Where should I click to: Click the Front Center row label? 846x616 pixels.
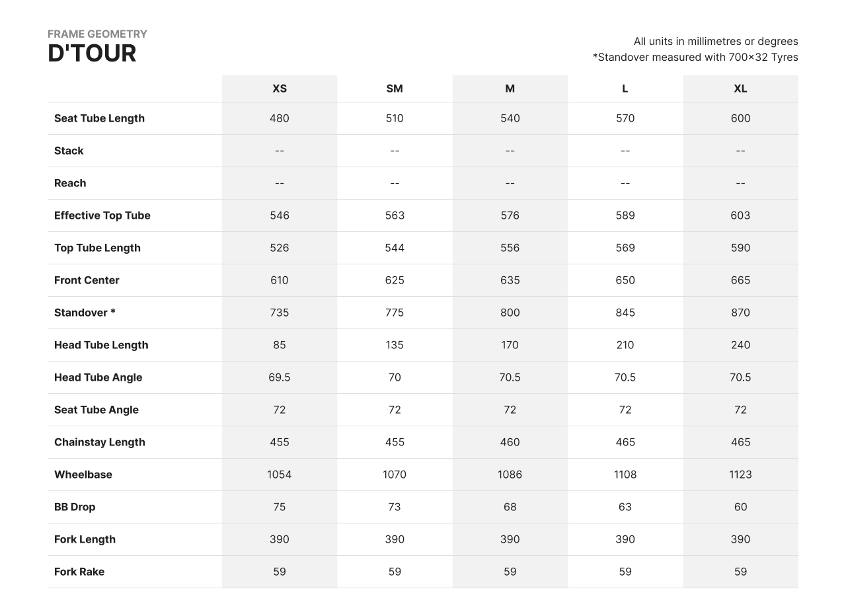87,280
